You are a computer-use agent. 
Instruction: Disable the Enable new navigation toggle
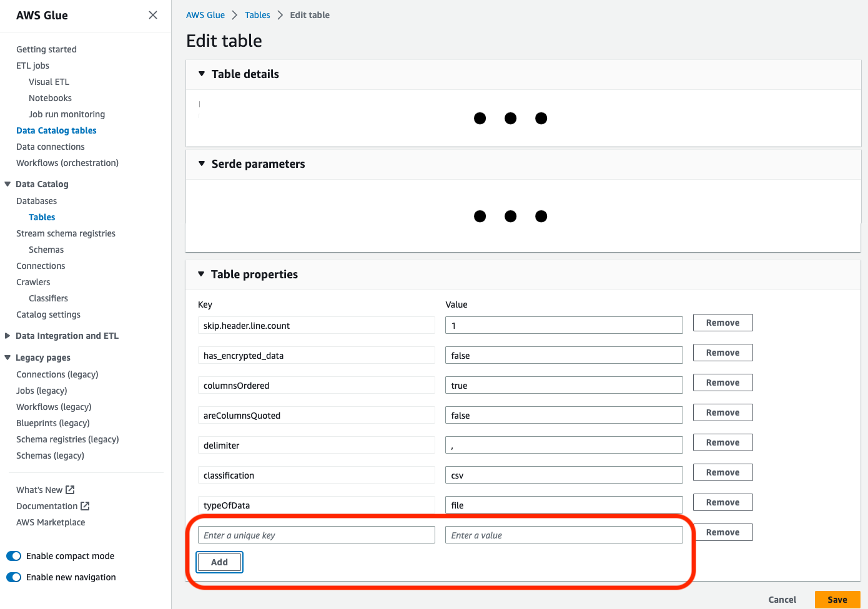[x=13, y=577]
